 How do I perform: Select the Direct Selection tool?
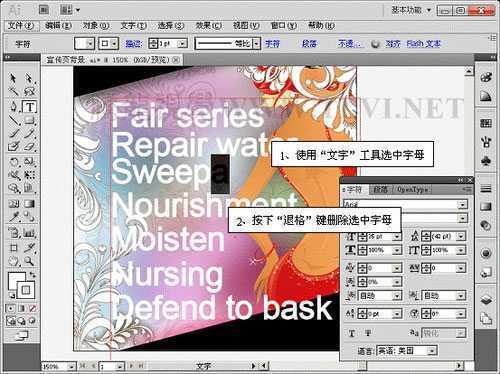point(29,79)
